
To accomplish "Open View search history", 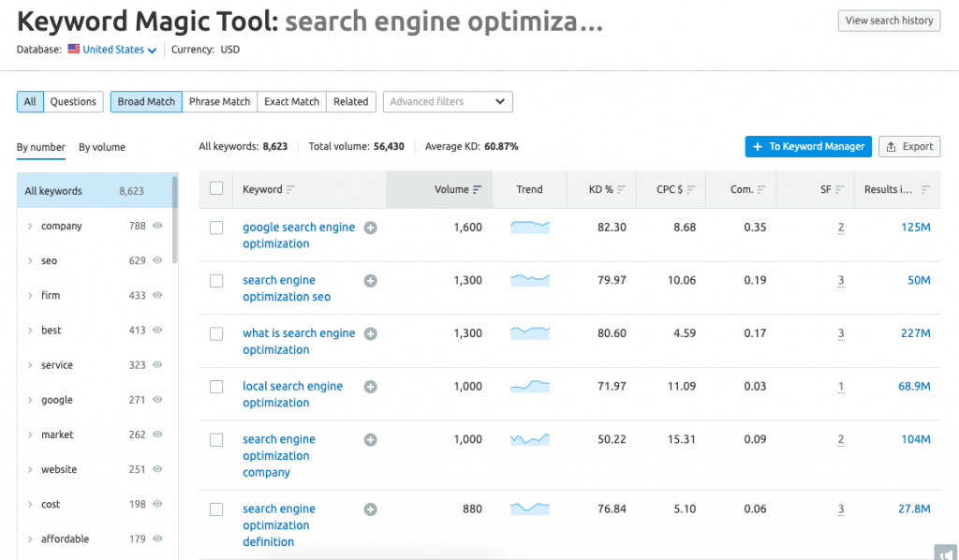I will (889, 21).
